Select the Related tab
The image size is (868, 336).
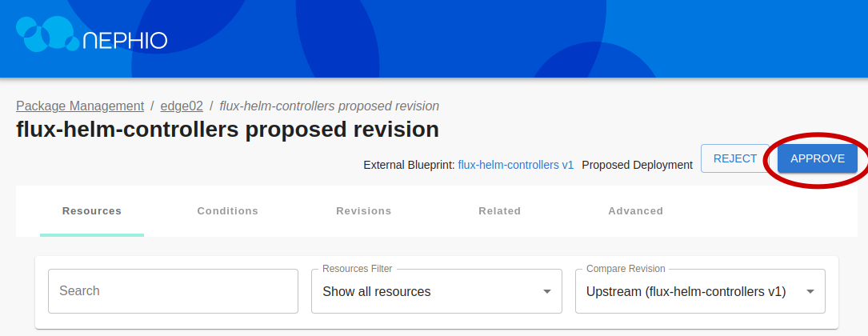click(x=499, y=211)
